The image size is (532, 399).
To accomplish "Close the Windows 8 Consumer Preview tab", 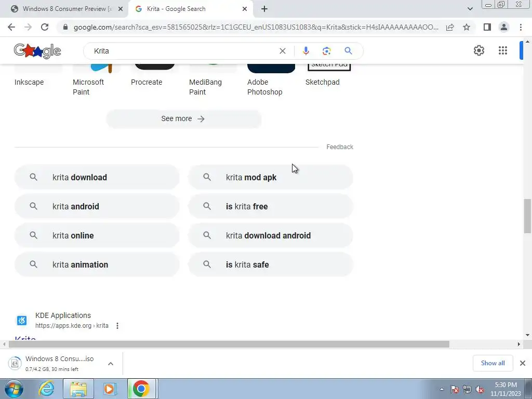I will pyautogui.click(x=120, y=9).
